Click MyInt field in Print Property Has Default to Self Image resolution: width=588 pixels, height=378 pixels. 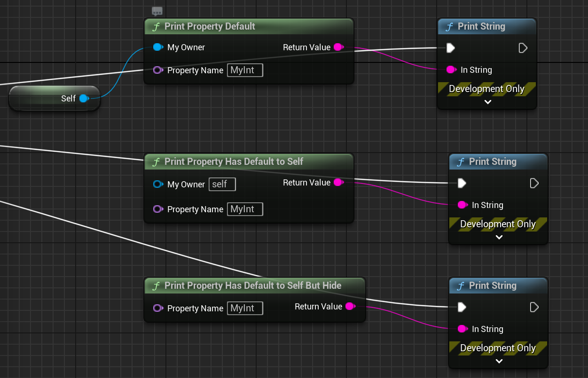click(245, 209)
